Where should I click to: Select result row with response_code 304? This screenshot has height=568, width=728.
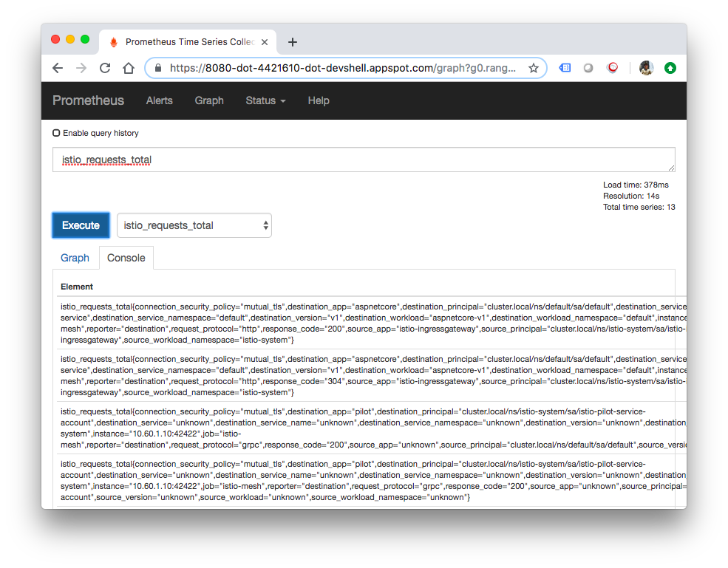click(370, 376)
